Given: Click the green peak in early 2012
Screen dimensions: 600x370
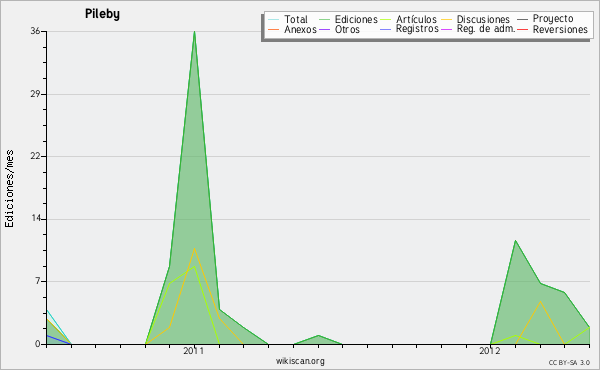Looking at the screenshot, I should point(515,241).
